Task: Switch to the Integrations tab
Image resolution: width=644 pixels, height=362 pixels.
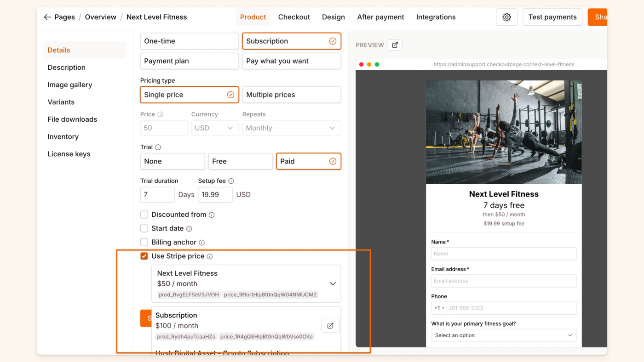Action: click(436, 17)
